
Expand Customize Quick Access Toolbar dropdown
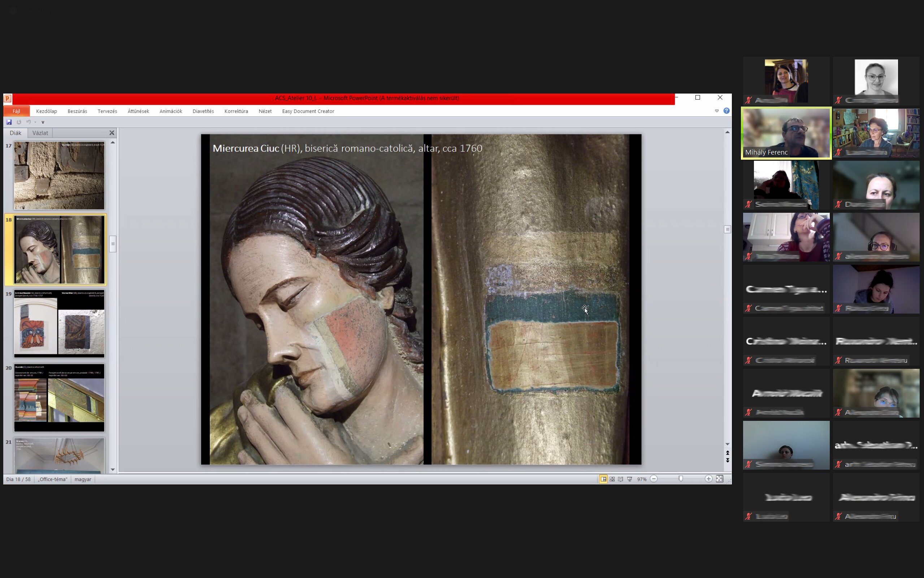pos(43,122)
